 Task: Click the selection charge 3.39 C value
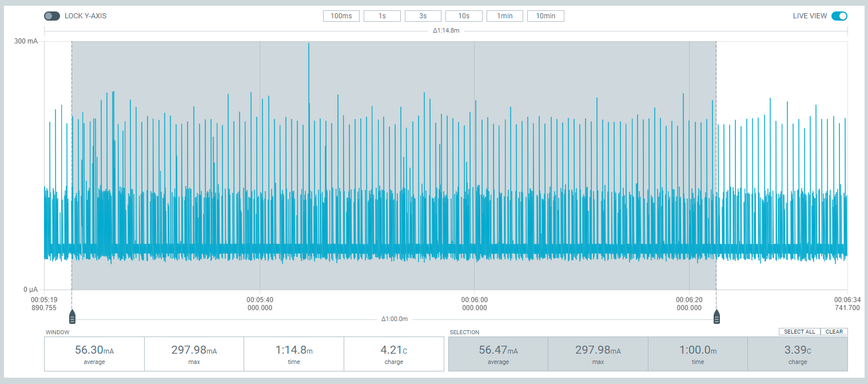(x=798, y=351)
